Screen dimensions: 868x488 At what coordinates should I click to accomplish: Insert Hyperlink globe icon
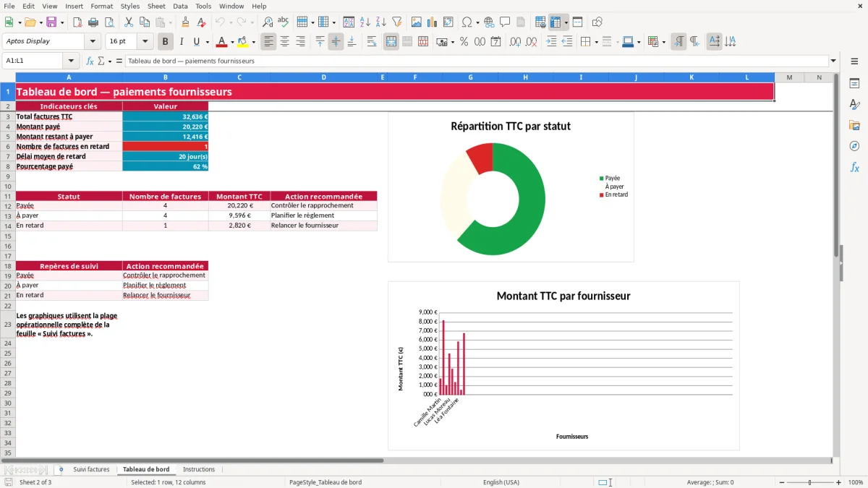pyautogui.click(x=489, y=22)
